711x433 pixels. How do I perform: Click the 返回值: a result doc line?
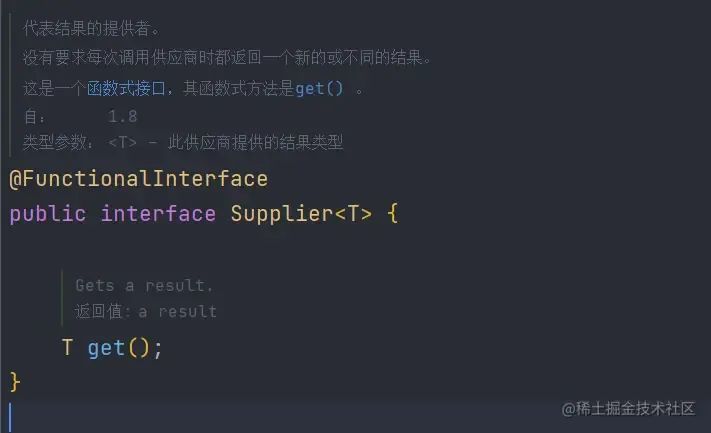point(146,311)
